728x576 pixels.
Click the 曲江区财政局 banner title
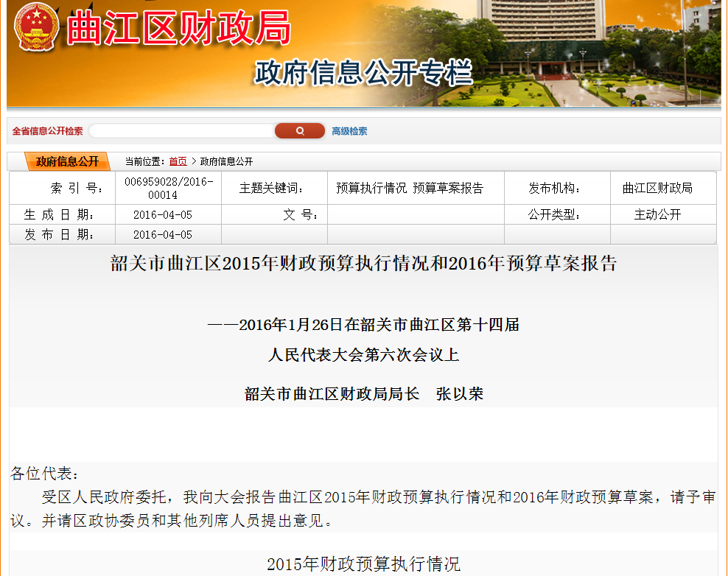click(179, 29)
